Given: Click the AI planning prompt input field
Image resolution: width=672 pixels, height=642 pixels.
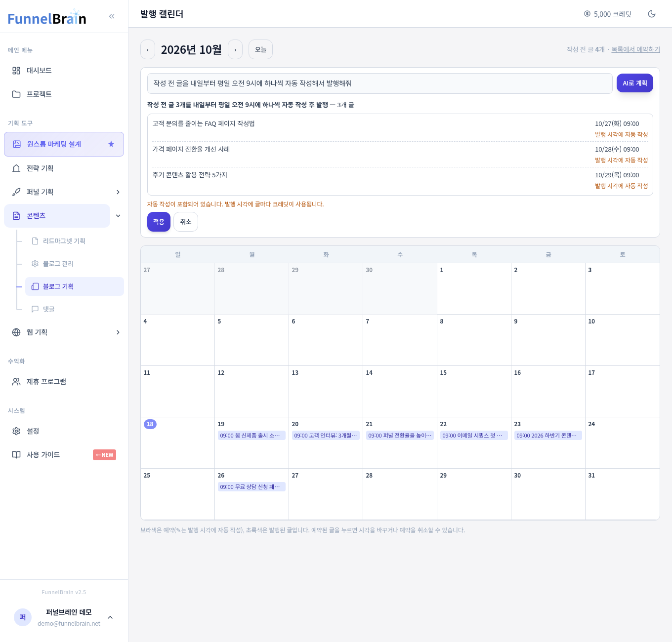Looking at the screenshot, I should click(x=380, y=83).
